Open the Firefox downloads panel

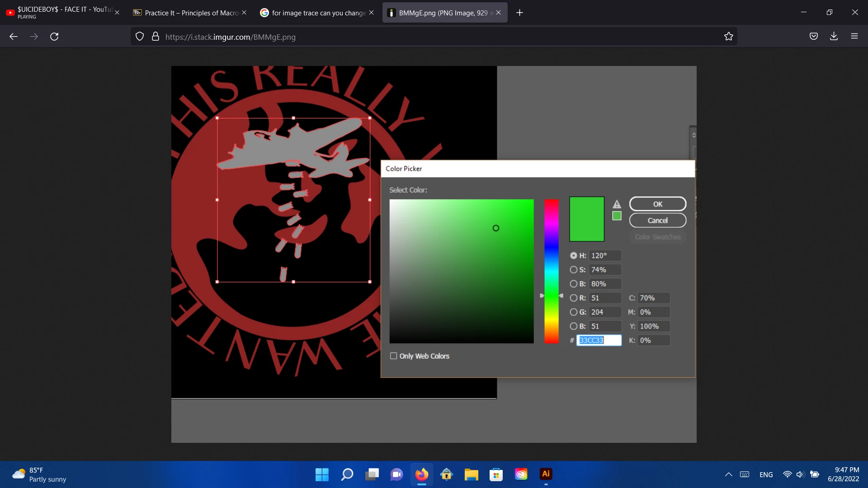[x=834, y=37]
